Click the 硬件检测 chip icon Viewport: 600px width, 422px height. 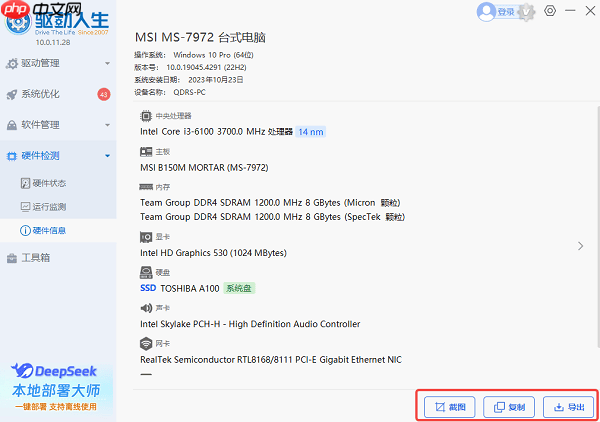coord(12,156)
